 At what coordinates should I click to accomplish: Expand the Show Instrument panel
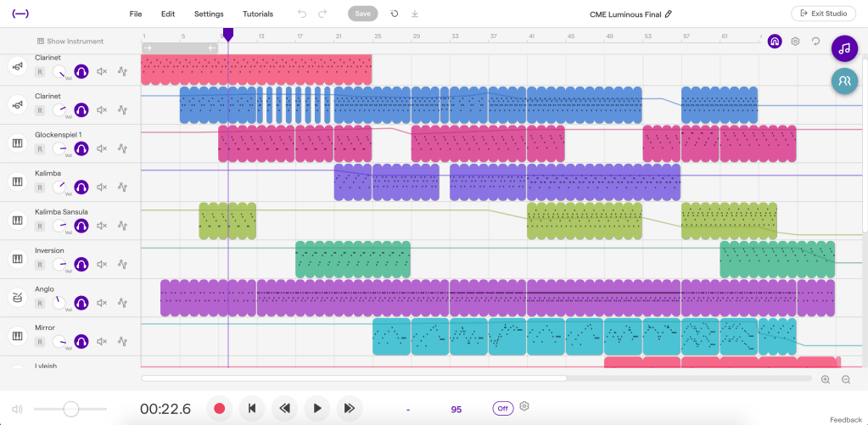(x=70, y=42)
